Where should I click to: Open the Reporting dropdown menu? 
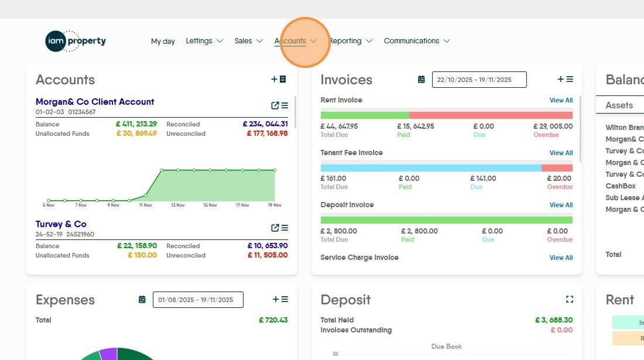point(350,41)
